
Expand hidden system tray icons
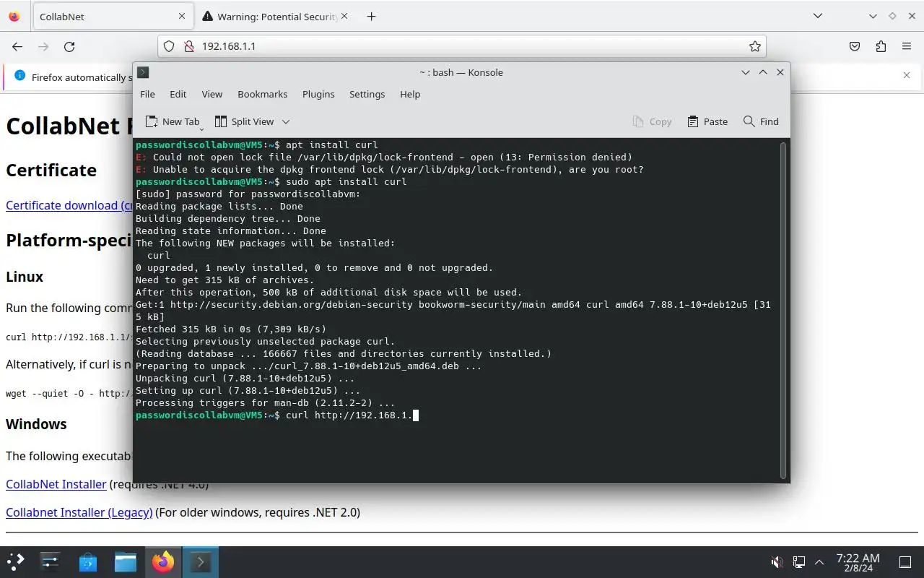(819, 562)
